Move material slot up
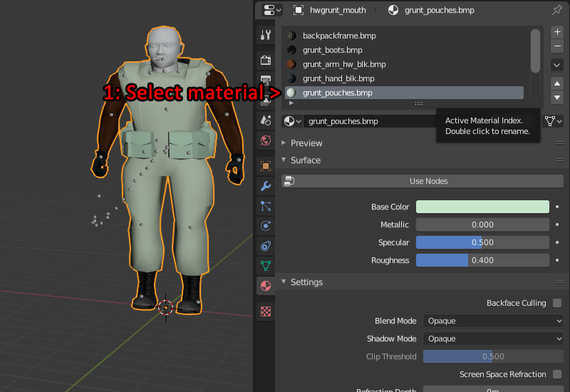 tap(557, 83)
